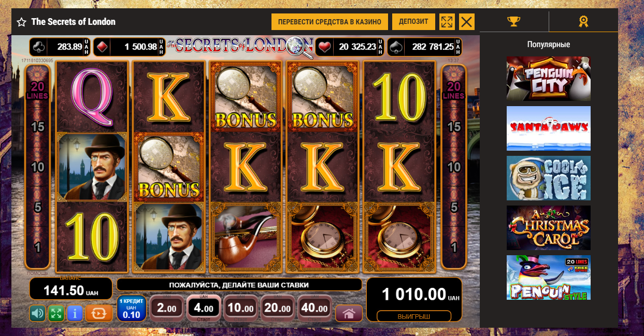Change the 1 Кредит 0.10 denomination
The image size is (644, 336).
coord(132,308)
